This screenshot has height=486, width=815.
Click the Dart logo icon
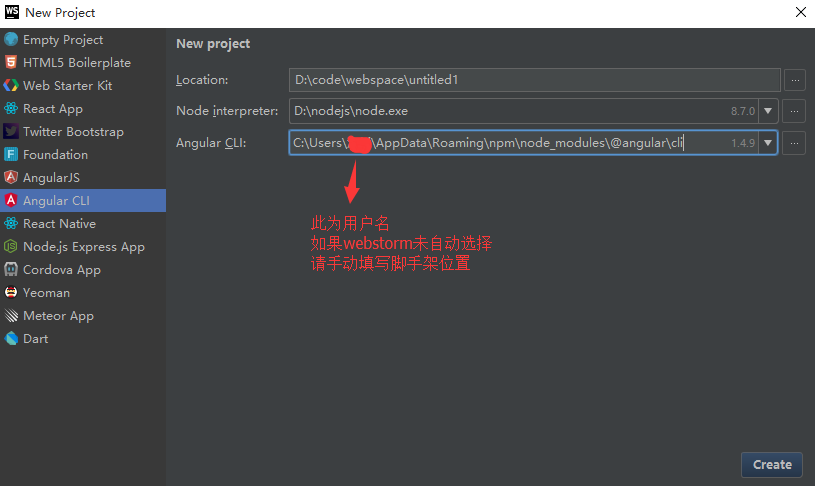point(11,338)
